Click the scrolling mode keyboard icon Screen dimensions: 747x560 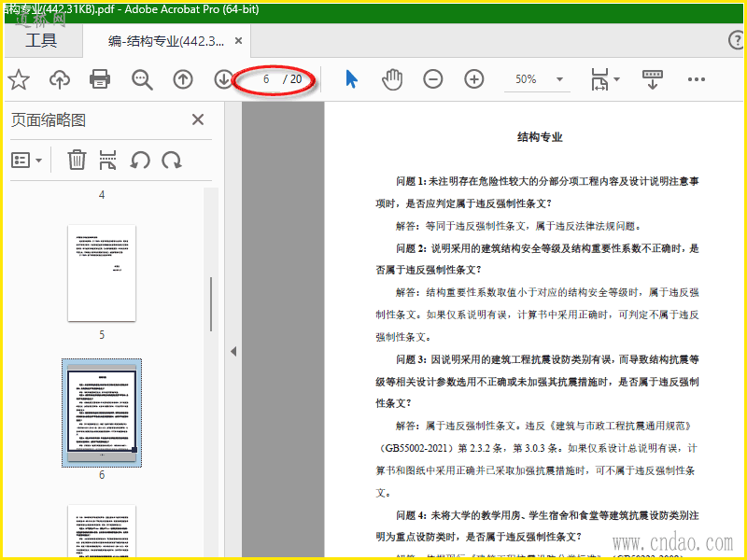point(653,79)
